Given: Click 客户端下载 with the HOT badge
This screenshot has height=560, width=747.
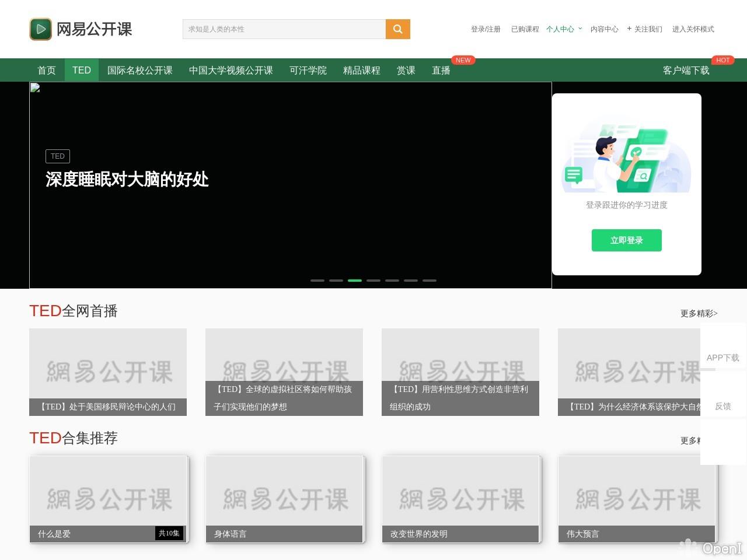Looking at the screenshot, I should pos(686,71).
